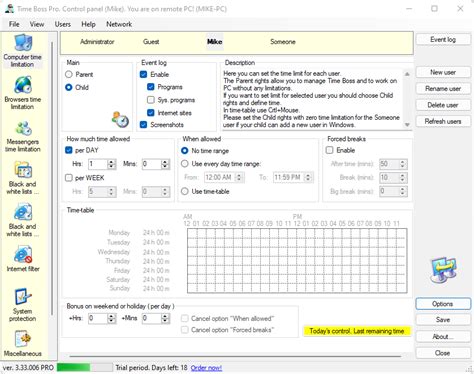
Task: Open the Users menu
Action: (63, 24)
